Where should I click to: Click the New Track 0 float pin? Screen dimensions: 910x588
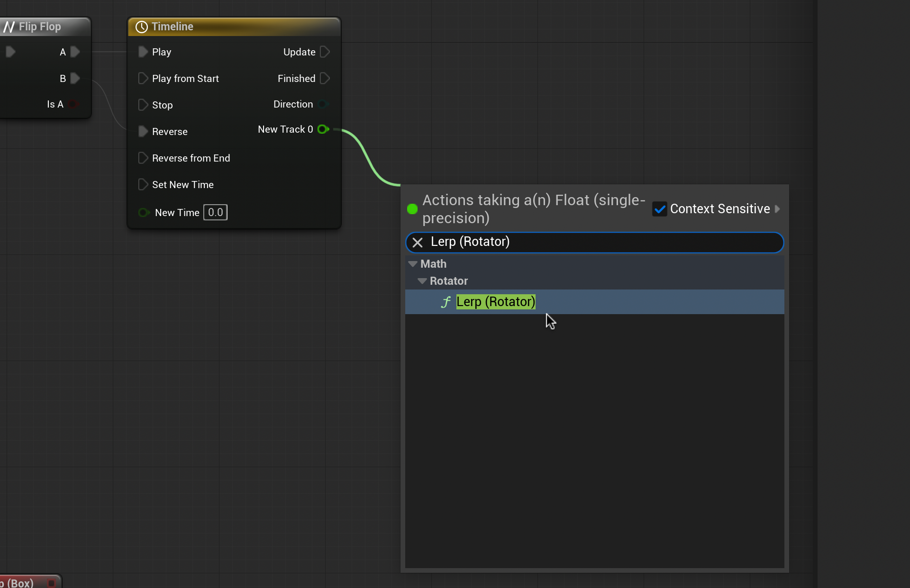point(323,129)
